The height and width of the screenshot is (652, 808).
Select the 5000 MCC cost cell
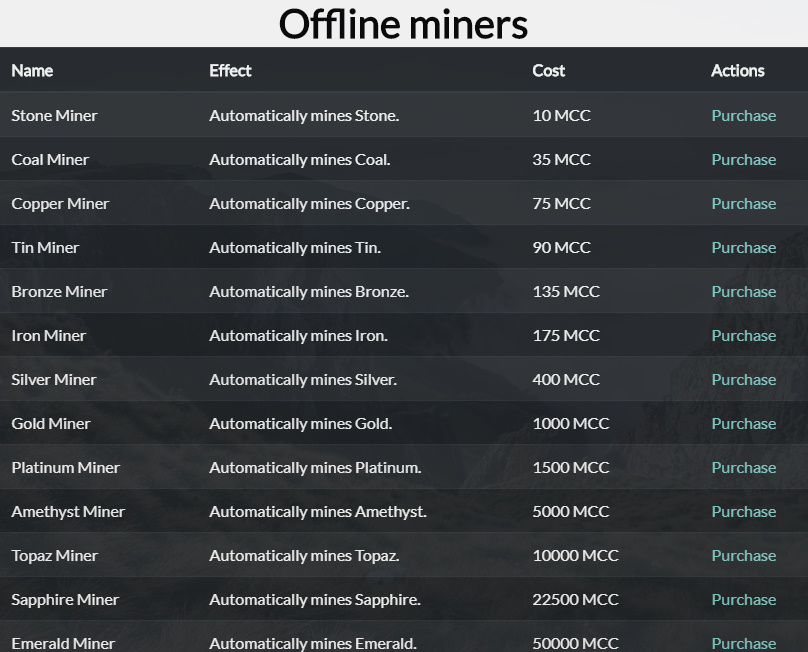point(570,512)
